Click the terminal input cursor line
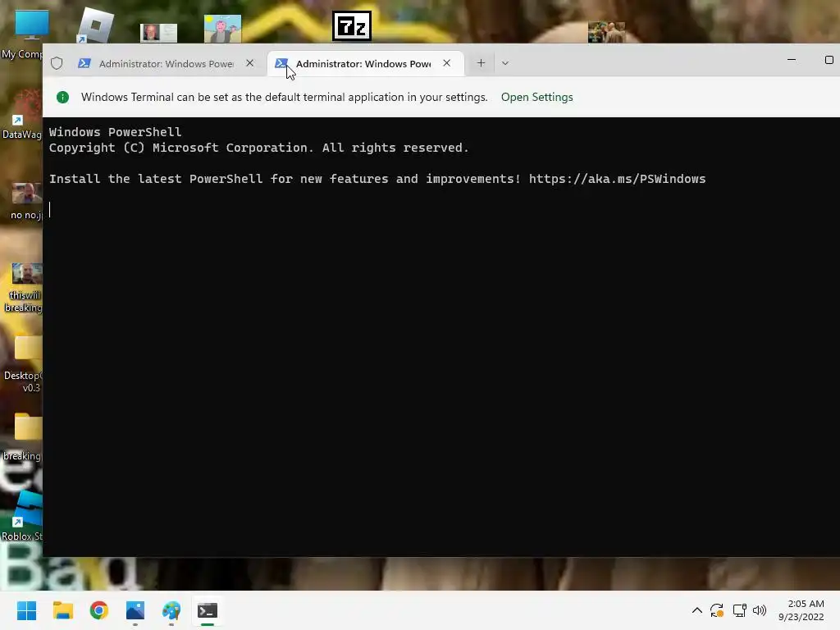This screenshot has width=840, height=630. (x=50, y=210)
